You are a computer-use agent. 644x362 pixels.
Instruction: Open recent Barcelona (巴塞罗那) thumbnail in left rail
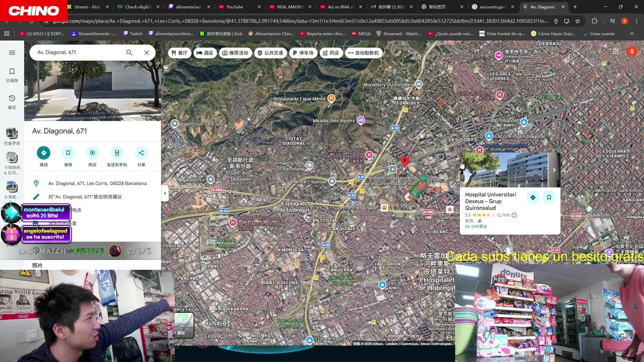[x=12, y=136]
